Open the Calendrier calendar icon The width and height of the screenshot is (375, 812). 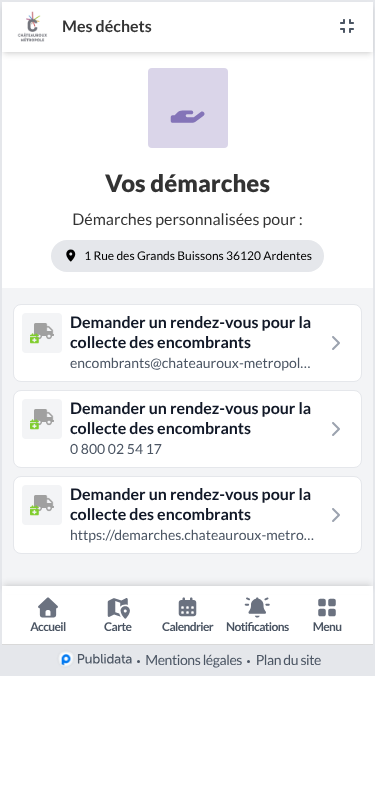(x=188, y=607)
